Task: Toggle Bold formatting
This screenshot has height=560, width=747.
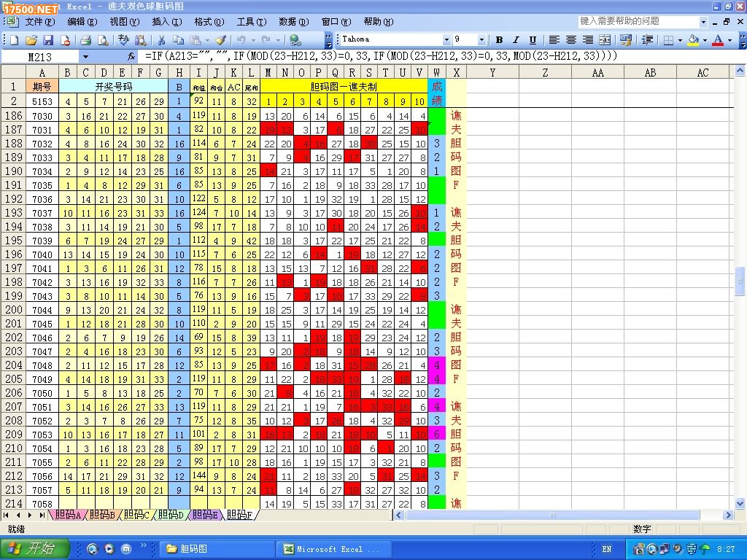Action: coord(499,40)
